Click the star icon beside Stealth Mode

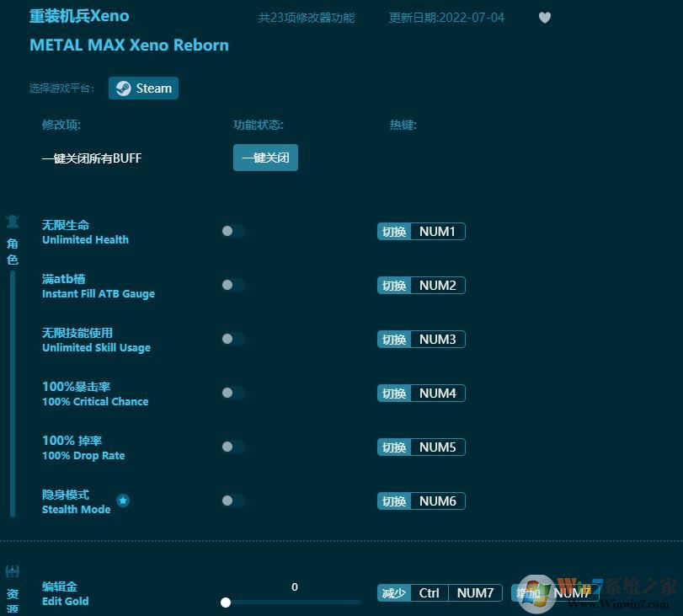(x=123, y=501)
